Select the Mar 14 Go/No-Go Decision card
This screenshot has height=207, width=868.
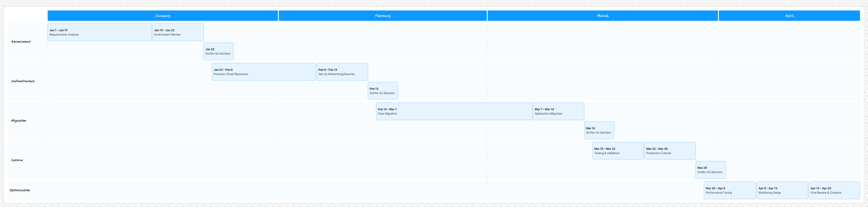(x=599, y=130)
